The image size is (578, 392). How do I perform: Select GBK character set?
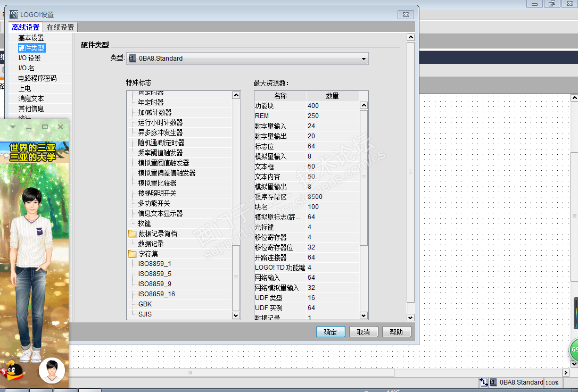coord(145,304)
